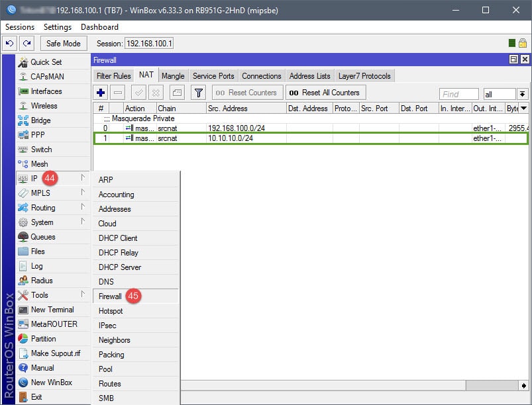
Task: Expand the Tools submenu
Action: [53, 295]
